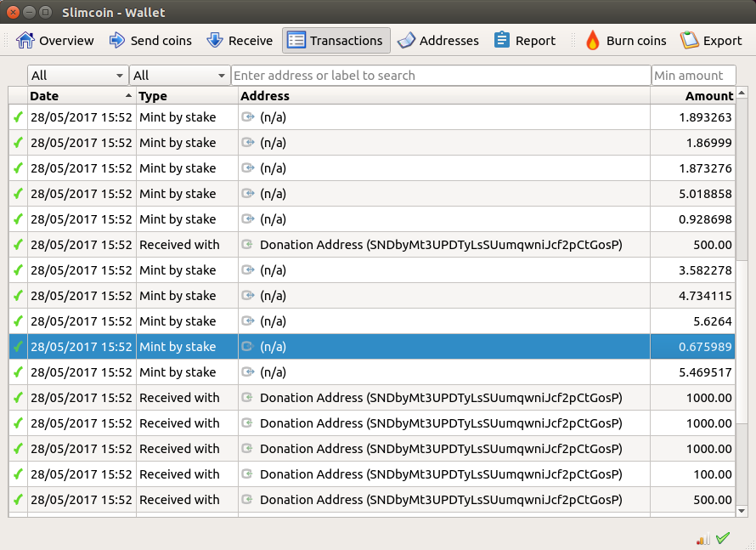Open the Overview home icon
Screen dimensions: 756x550
tap(25, 40)
